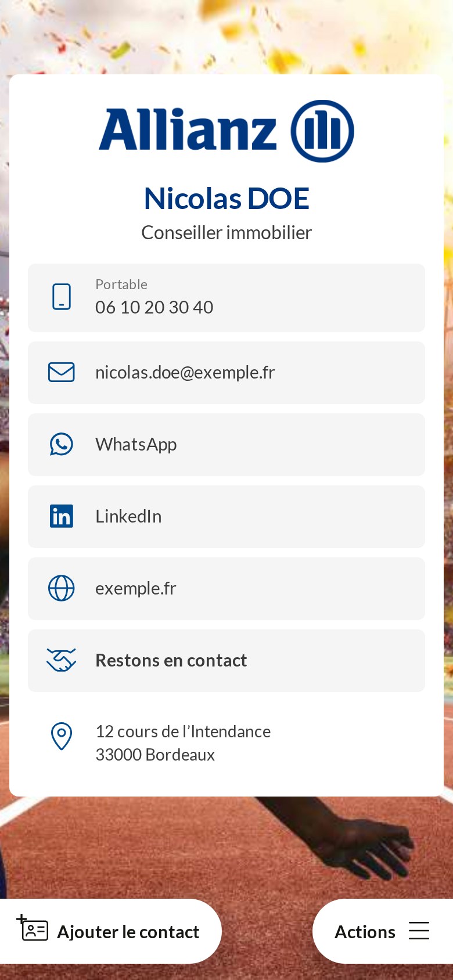This screenshot has width=453, height=980.
Task: Tap the handshake icon
Action: coord(62,660)
